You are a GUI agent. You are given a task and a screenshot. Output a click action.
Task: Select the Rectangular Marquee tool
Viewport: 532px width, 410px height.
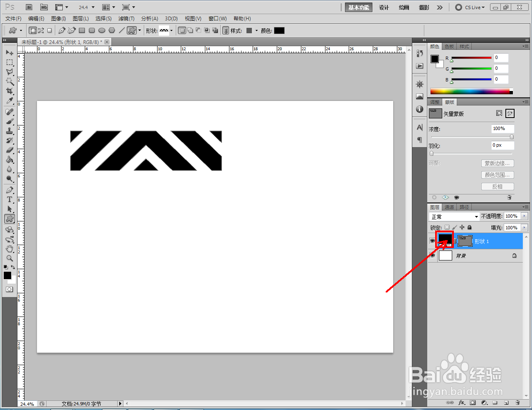pyautogui.click(x=10, y=62)
